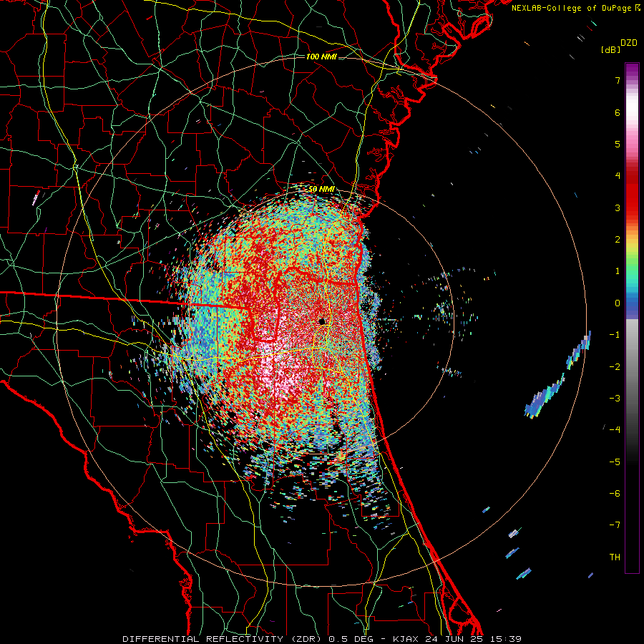The image size is (644, 644).
Task: Click the -2 value on the scale
Action: (x=615, y=367)
